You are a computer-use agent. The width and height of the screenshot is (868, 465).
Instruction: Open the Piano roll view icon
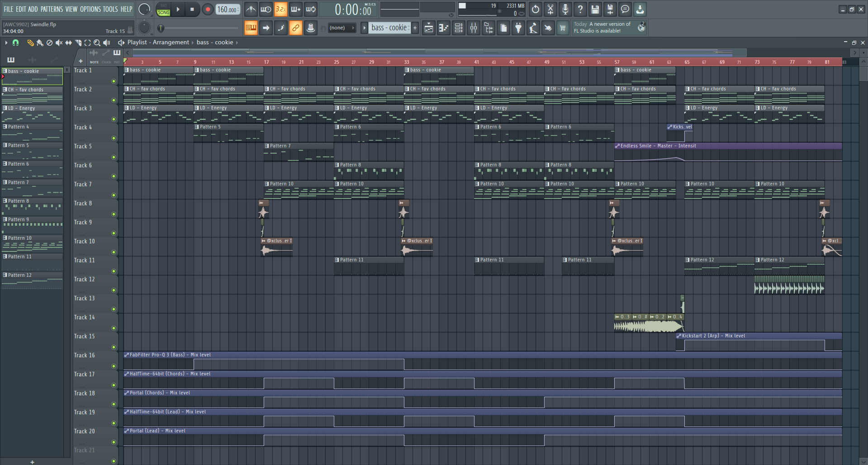pyautogui.click(x=444, y=28)
